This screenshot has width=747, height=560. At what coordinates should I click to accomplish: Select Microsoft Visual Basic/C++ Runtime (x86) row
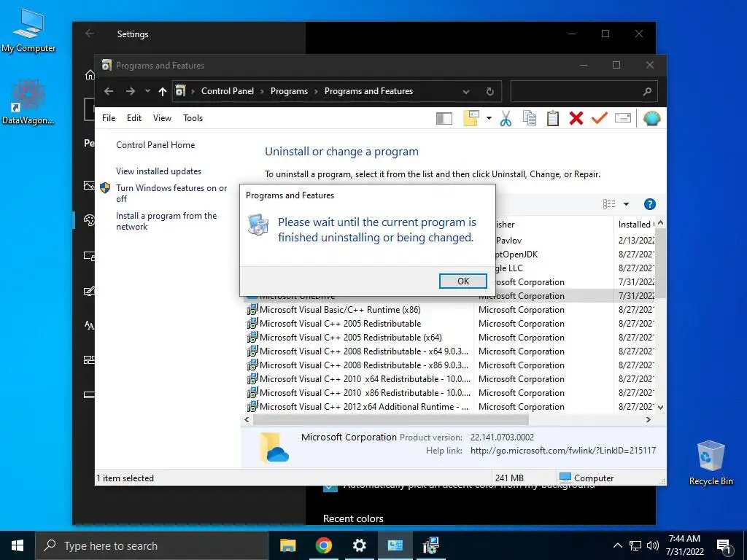click(451, 309)
